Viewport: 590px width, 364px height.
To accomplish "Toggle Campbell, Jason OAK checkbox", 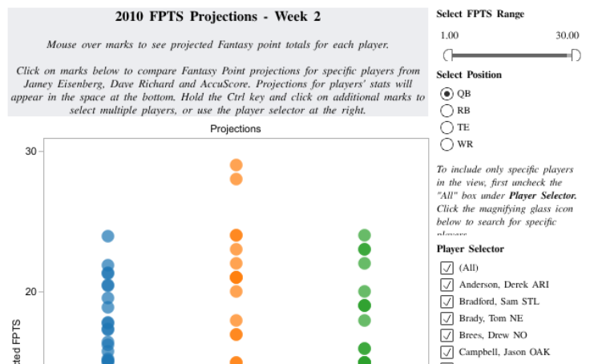I will 447,352.
